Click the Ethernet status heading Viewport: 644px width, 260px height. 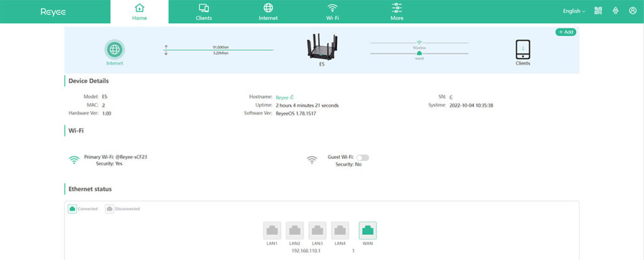[x=90, y=189]
